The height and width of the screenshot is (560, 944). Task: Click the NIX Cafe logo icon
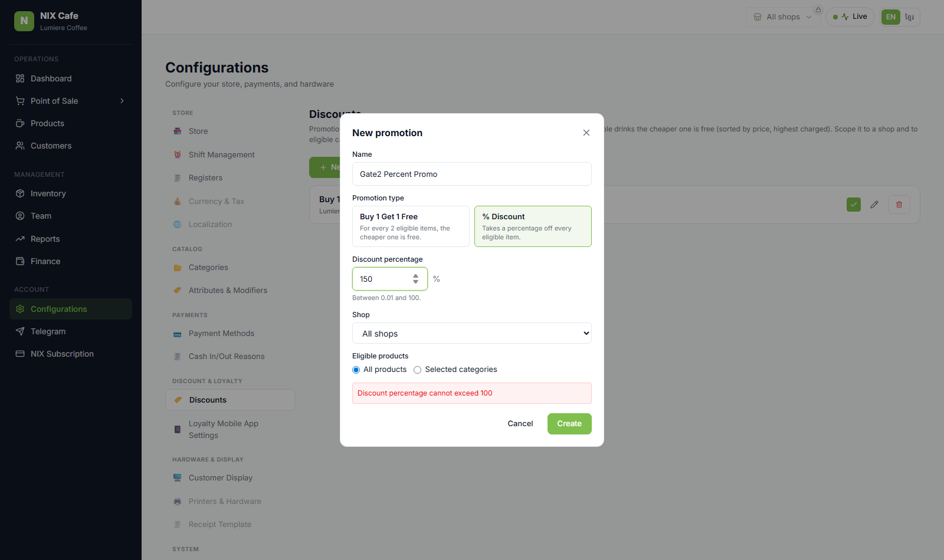tap(24, 21)
